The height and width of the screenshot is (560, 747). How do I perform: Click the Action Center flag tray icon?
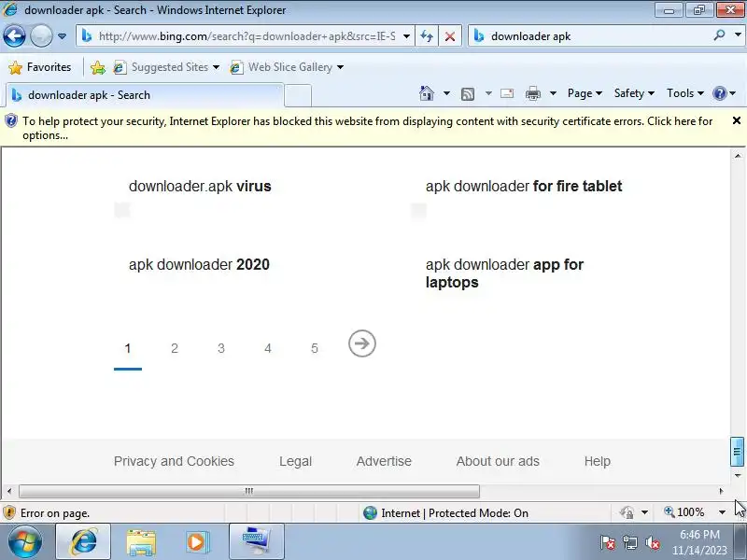point(607,542)
